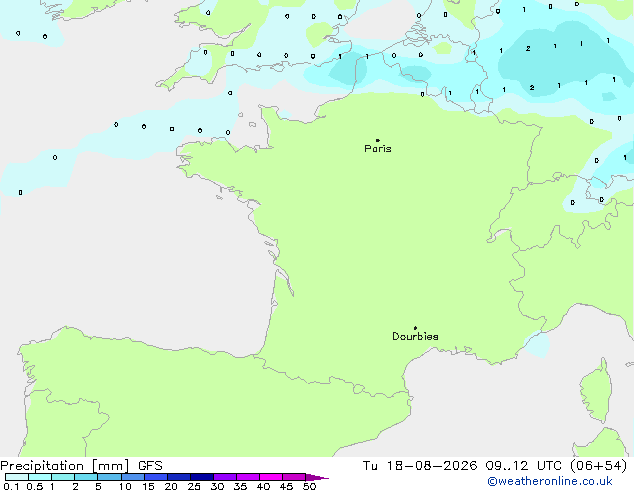Click the Dourbies city label

pos(415,336)
